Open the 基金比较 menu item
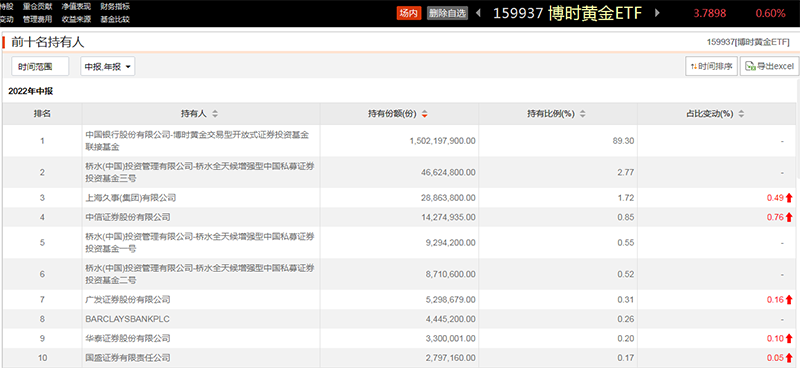This screenshot has width=800, height=368. pos(115,19)
